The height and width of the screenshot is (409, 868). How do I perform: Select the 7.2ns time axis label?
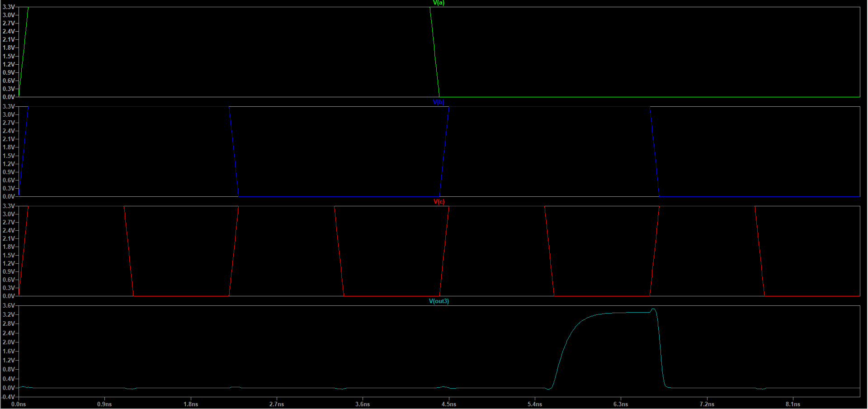pos(707,404)
